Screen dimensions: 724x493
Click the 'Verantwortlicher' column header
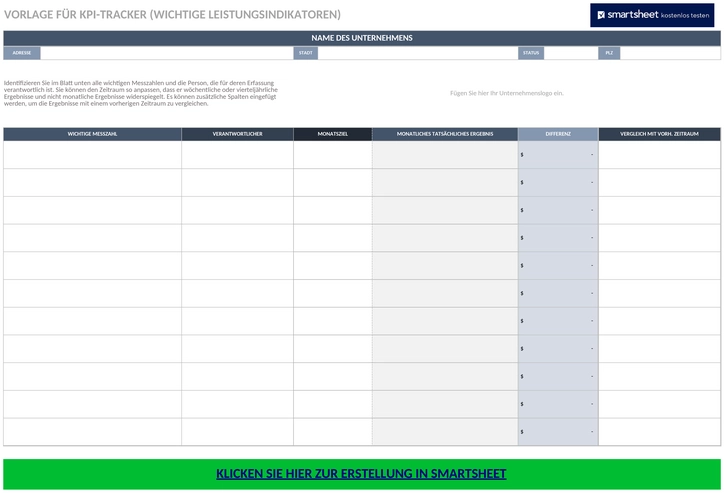[x=237, y=134]
